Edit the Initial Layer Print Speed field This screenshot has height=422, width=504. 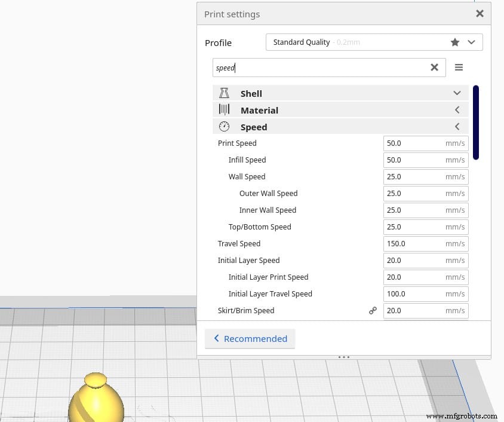coord(418,277)
